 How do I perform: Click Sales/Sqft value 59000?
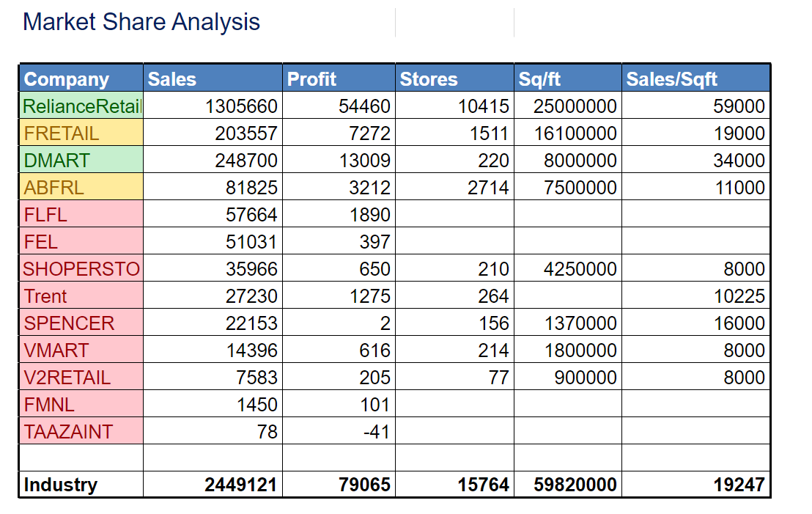pyautogui.click(x=739, y=106)
